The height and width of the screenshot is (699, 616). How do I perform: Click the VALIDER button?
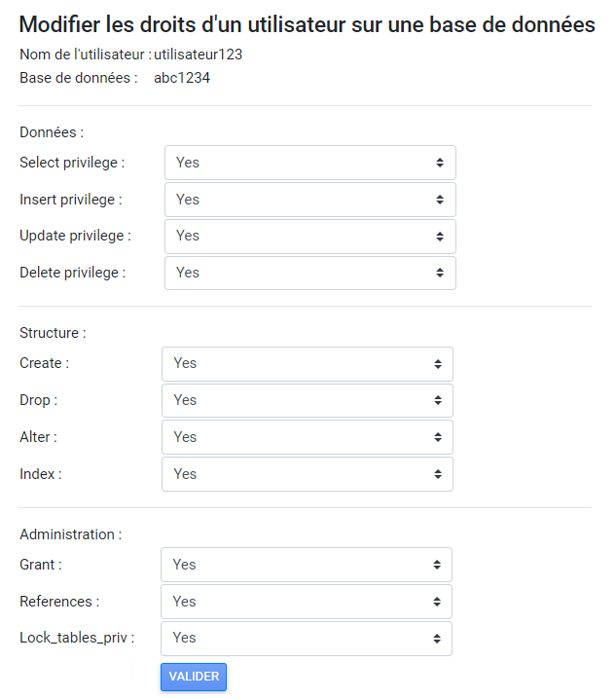[194, 677]
